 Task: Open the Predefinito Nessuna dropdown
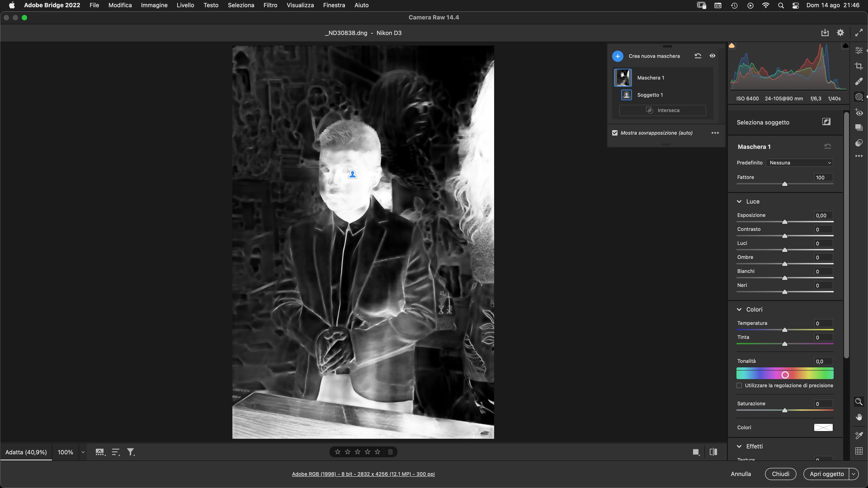[x=799, y=163]
